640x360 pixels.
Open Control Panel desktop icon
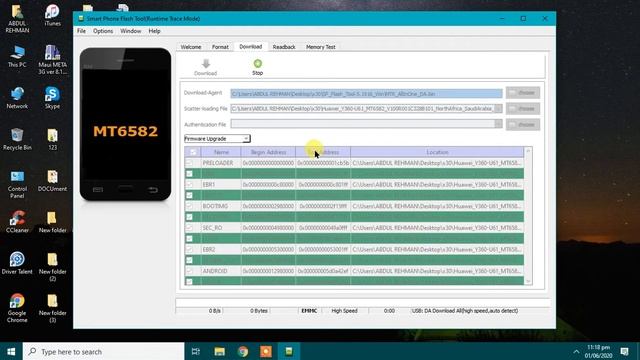point(17,184)
